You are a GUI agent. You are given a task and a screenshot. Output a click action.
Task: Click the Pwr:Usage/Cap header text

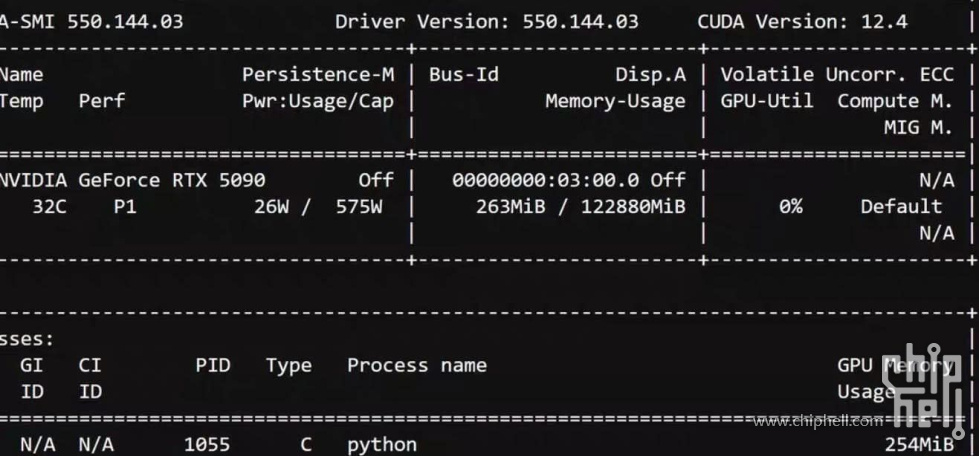[318, 101]
